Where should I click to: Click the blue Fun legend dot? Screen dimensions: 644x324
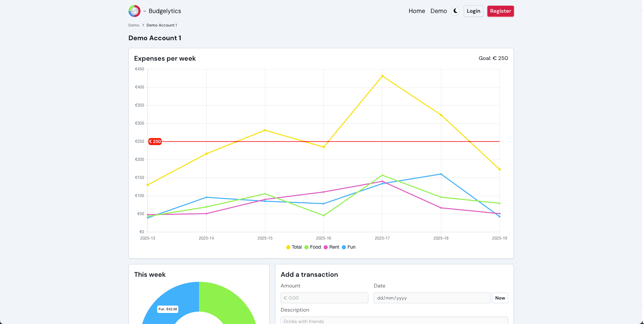tap(344, 247)
